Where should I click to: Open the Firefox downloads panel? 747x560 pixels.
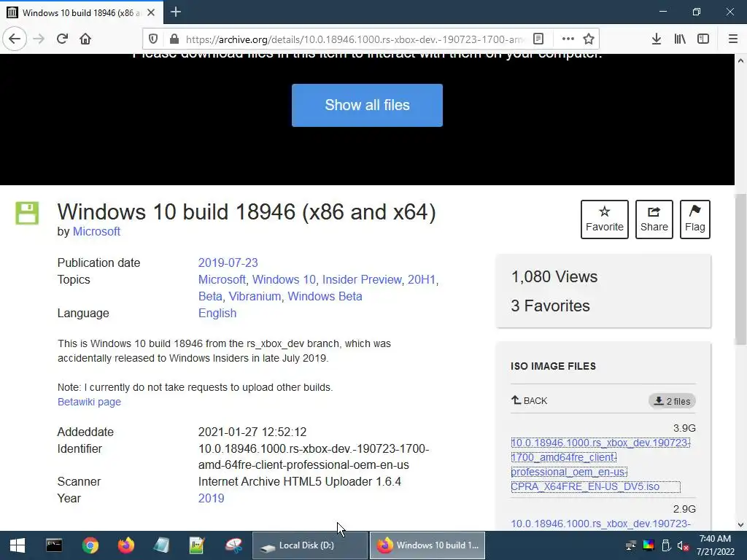point(657,39)
